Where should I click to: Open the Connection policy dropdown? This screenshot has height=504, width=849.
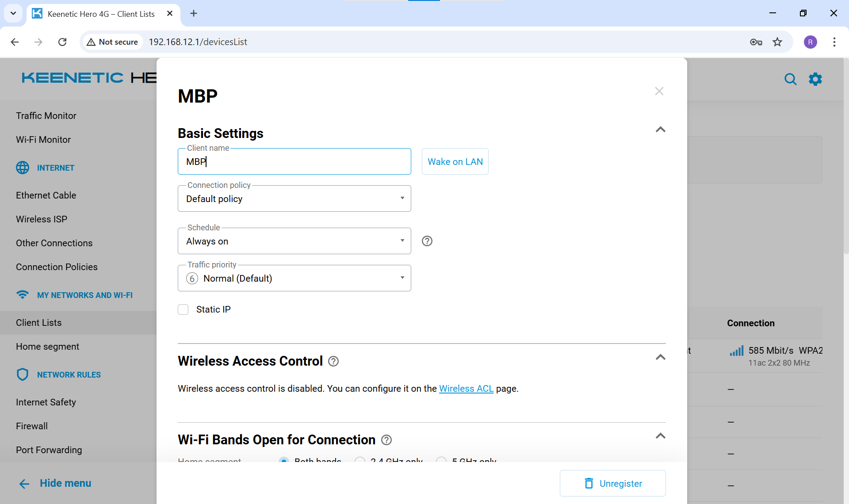click(294, 199)
